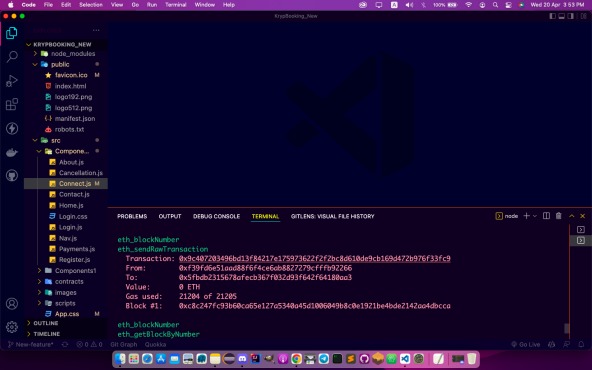Screen dimensions: 592x370
Task: Open errors and warnings count in status bar
Action: click(89, 344)
